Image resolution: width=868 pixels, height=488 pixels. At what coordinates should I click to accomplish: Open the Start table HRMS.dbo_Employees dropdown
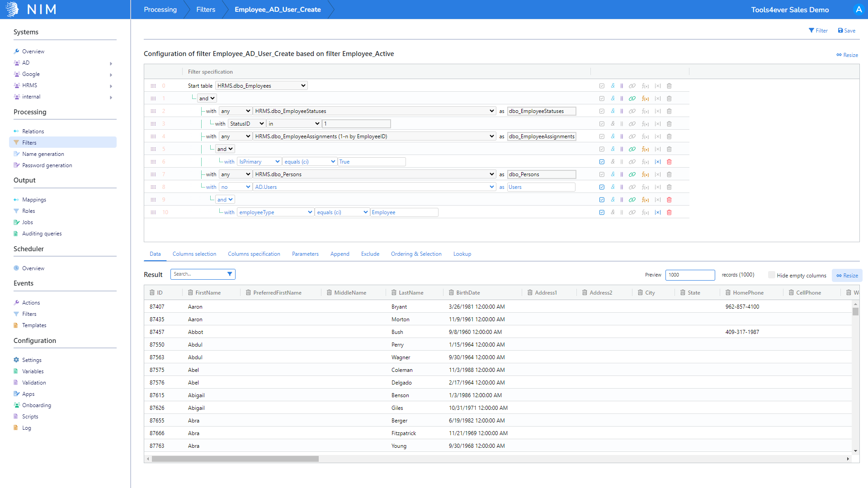pos(261,86)
